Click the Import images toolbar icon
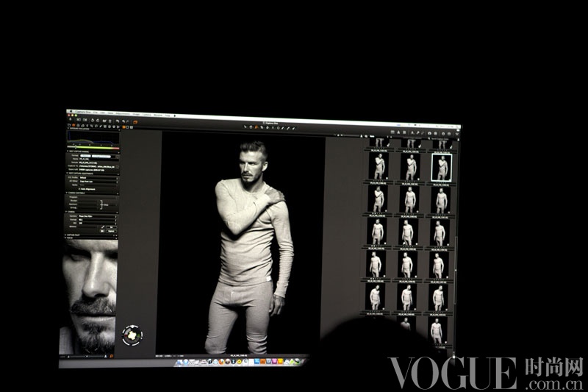 70,119
